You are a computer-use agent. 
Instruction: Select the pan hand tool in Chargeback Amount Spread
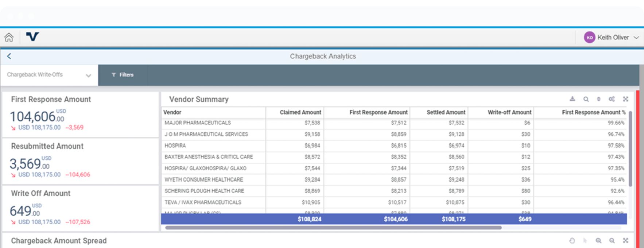point(572,241)
